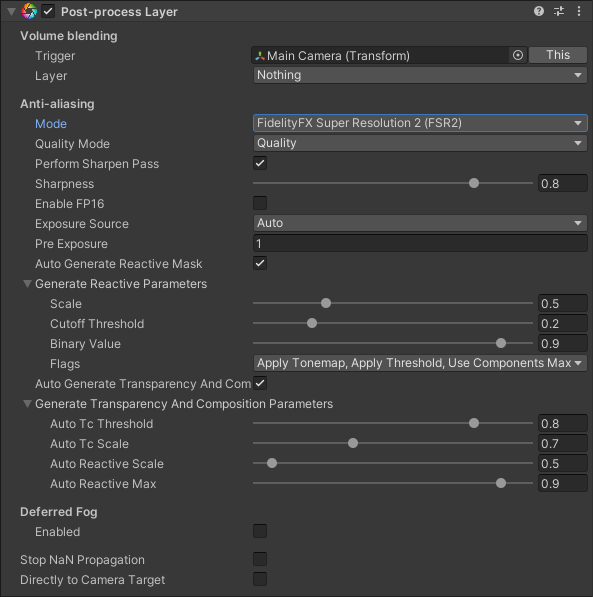Screen dimensions: 593x597
Task: Enable Stop NaN Propagation checkbox
Action: click(260, 559)
